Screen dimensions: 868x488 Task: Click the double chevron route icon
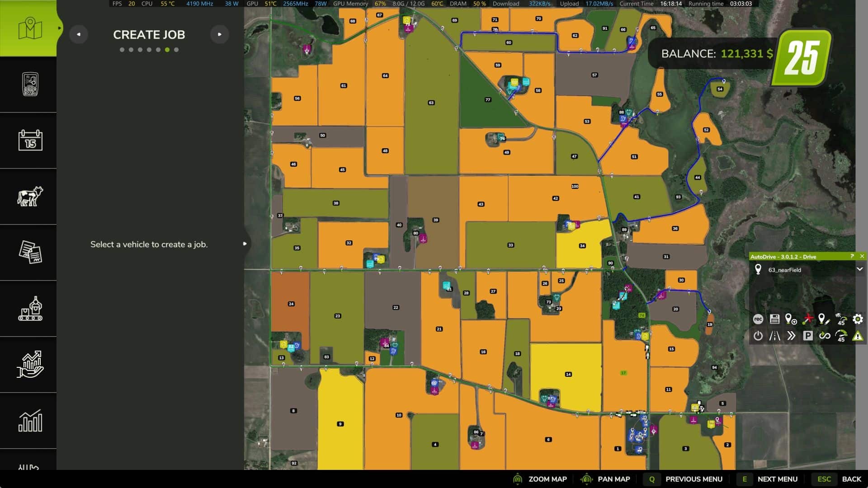tap(791, 336)
